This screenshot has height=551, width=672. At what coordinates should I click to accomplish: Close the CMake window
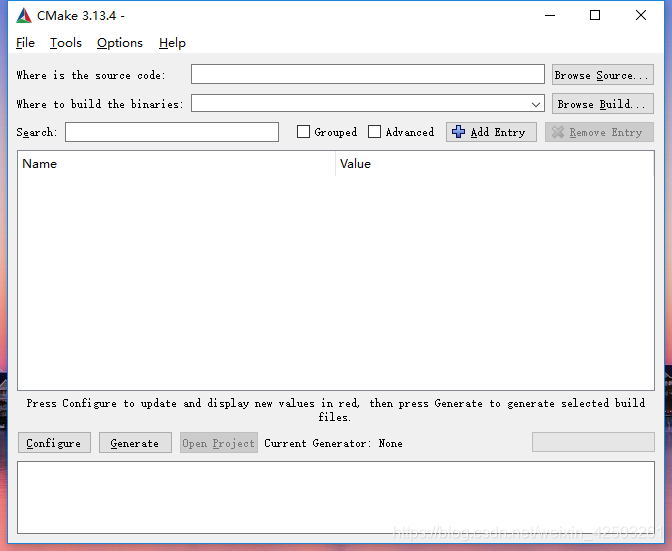point(641,15)
